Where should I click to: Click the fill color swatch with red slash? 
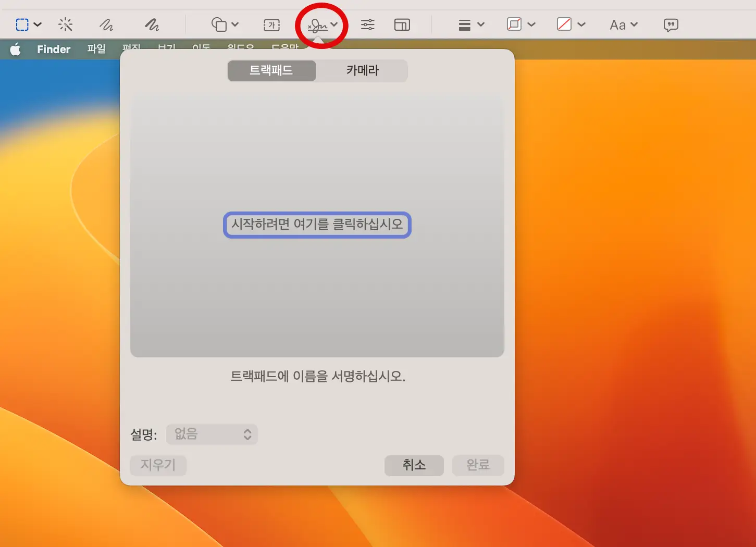[x=564, y=24]
